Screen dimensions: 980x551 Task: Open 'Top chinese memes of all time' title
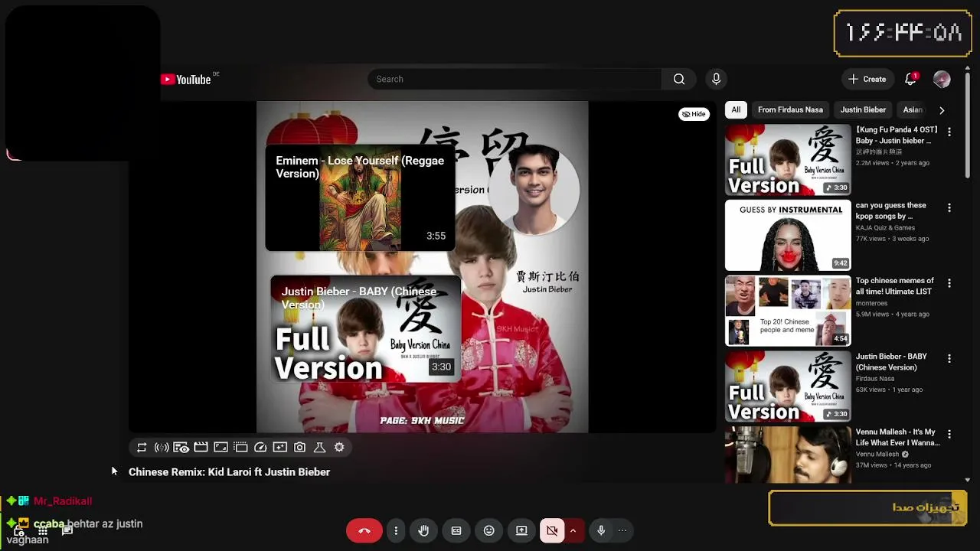pos(895,286)
